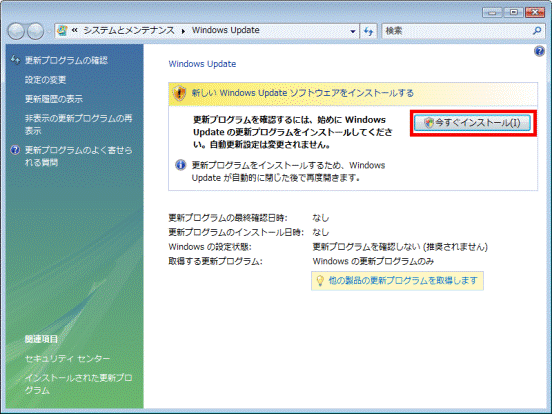
Task: Open セキュリティ センター link
Action: click(x=68, y=359)
